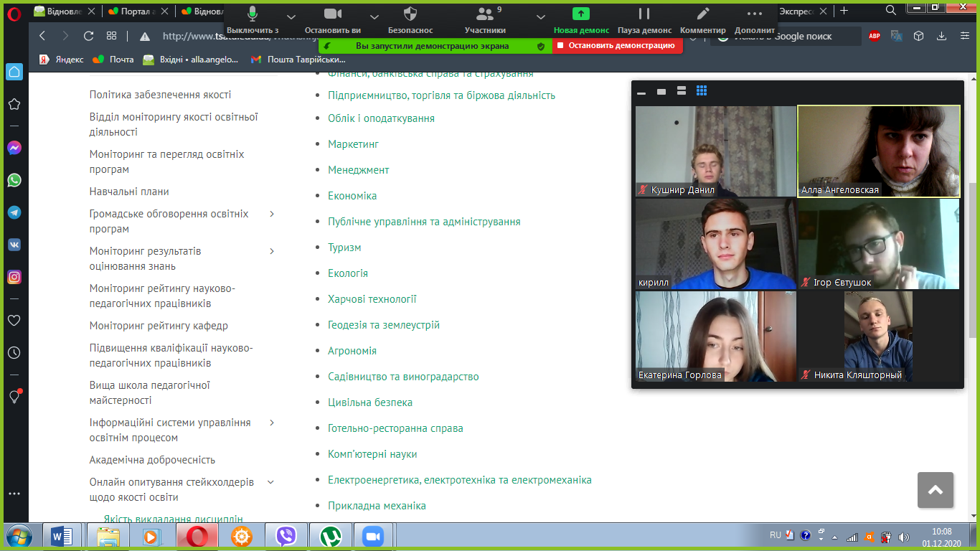Open WhatsApp in the Opera sidebar

(14, 180)
